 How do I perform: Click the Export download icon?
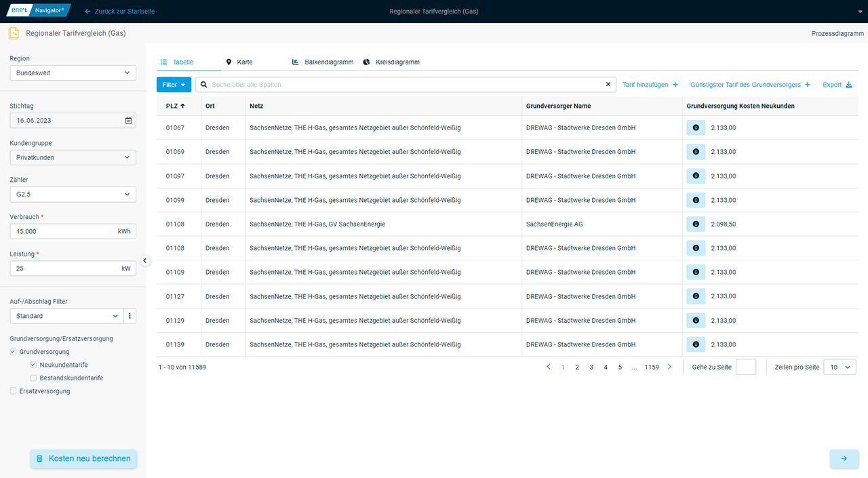click(x=848, y=85)
